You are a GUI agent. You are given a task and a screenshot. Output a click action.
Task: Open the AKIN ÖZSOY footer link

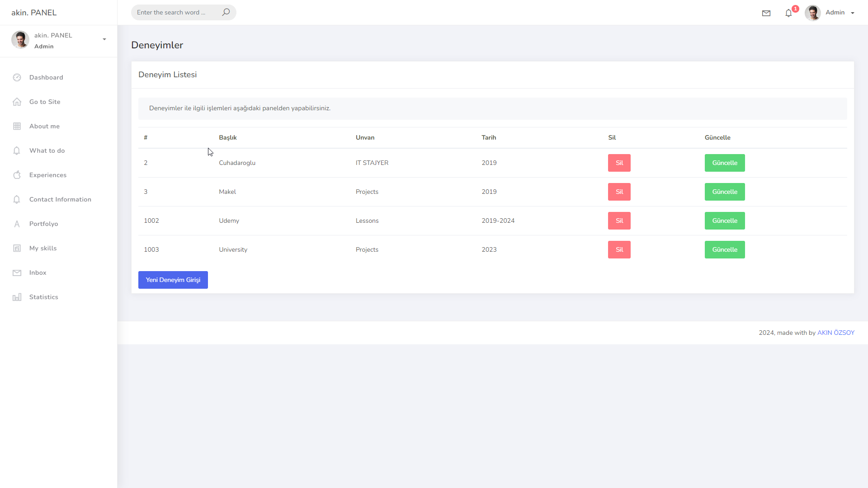pos(835,333)
